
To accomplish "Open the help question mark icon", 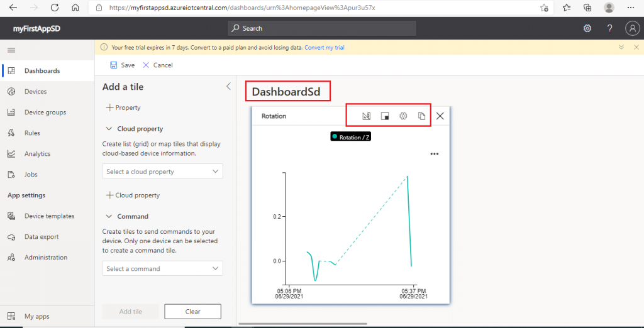I will (609, 28).
